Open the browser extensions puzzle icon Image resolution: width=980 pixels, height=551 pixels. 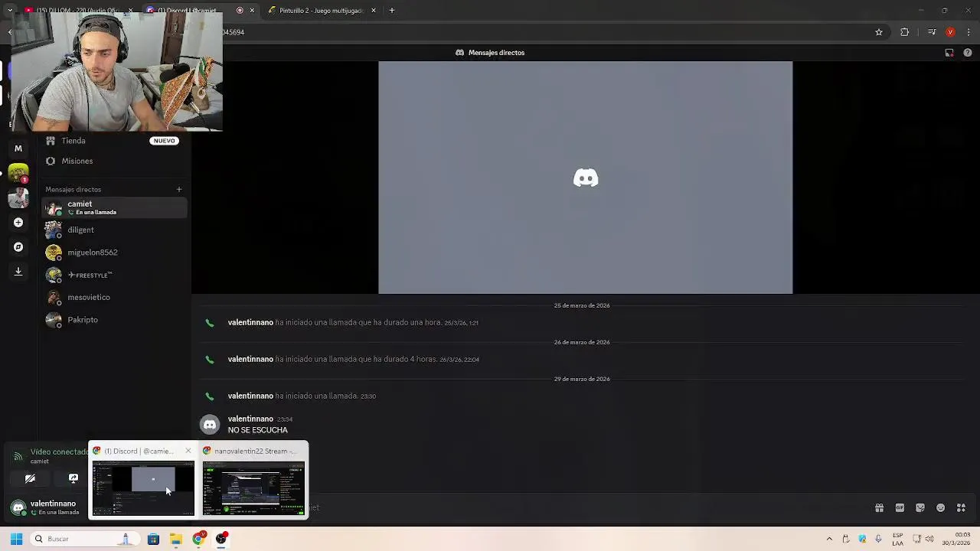coord(905,32)
